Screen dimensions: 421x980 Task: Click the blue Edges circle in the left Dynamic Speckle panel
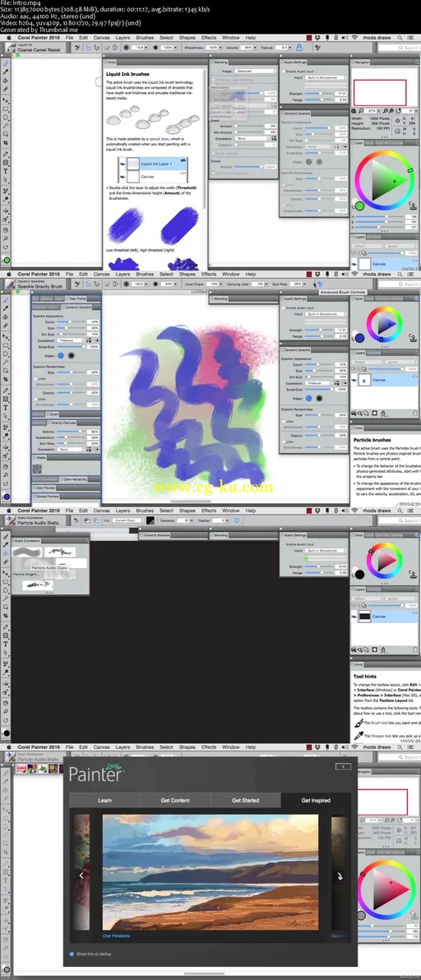coord(61,355)
